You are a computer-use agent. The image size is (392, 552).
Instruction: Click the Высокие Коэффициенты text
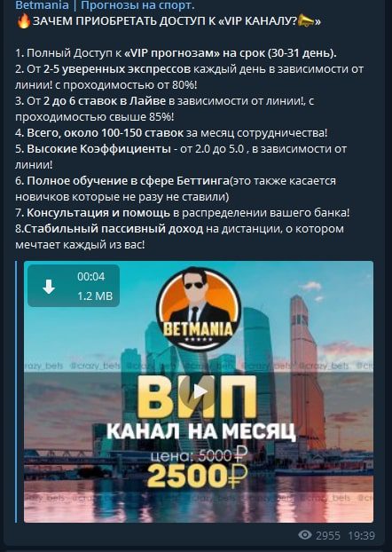(x=98, y=149)
